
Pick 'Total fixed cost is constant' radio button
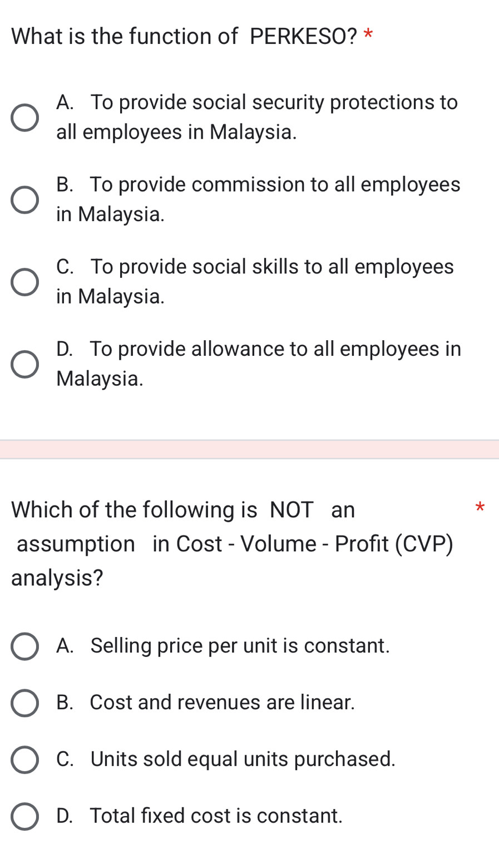tap(25, 816)
